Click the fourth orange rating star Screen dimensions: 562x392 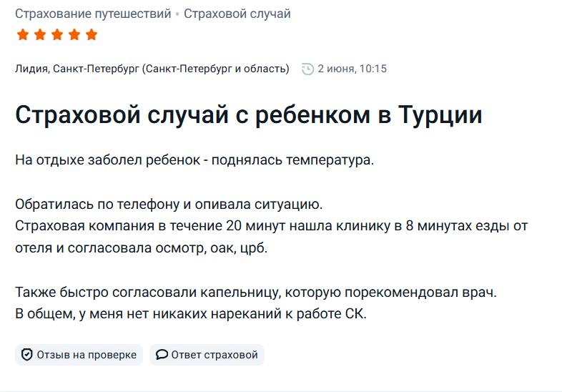(x=74, y=35)
